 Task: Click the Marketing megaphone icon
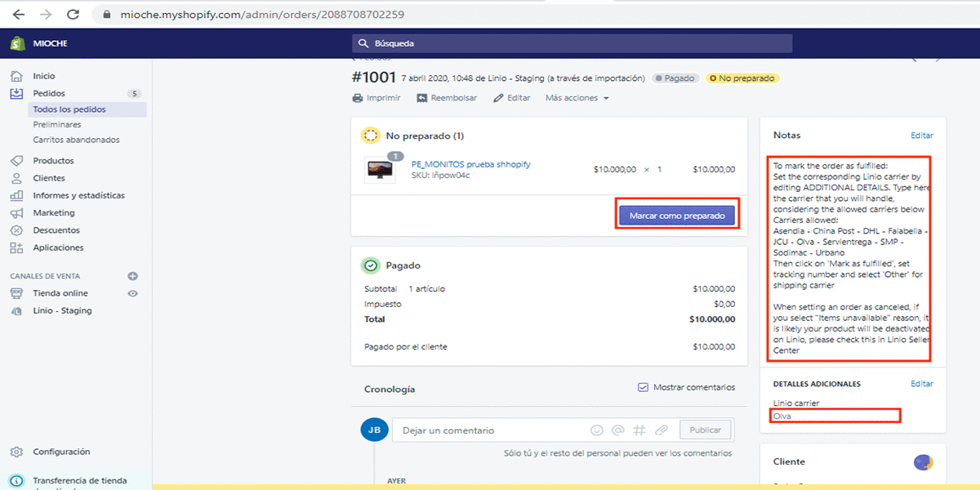(x=16, y=212)
